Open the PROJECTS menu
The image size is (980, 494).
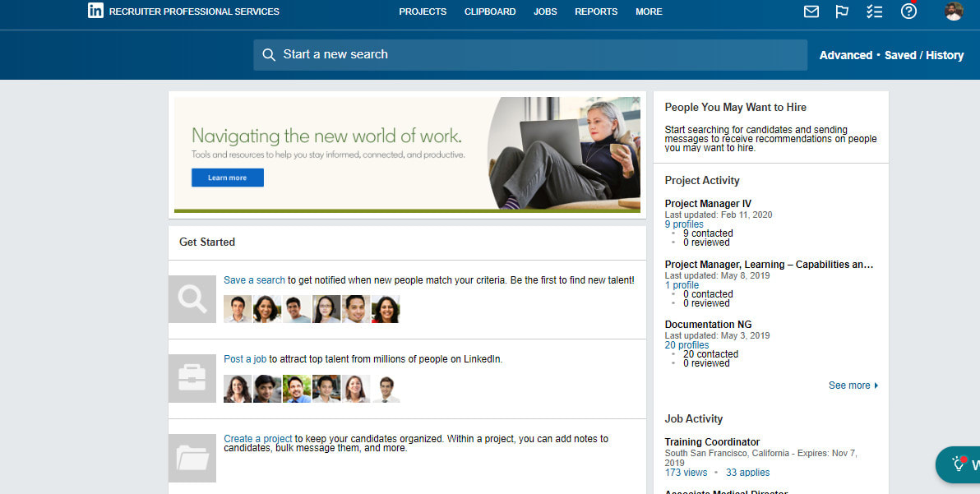(x=423, y=12)
